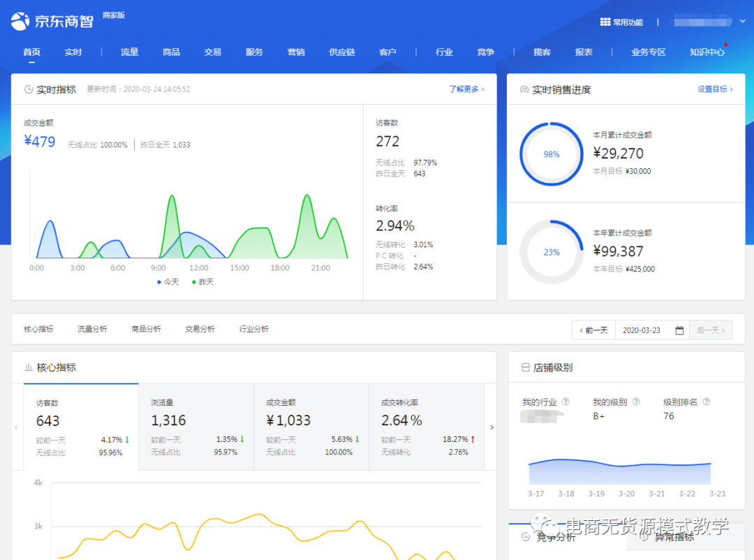The image size is (754, 560).
Task: Click the 我的级别 value B+
Action: pos(599,416)
